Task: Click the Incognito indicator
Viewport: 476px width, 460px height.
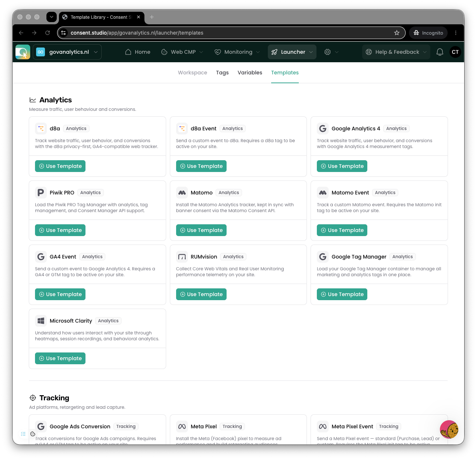Action: [x=428, y=33]
